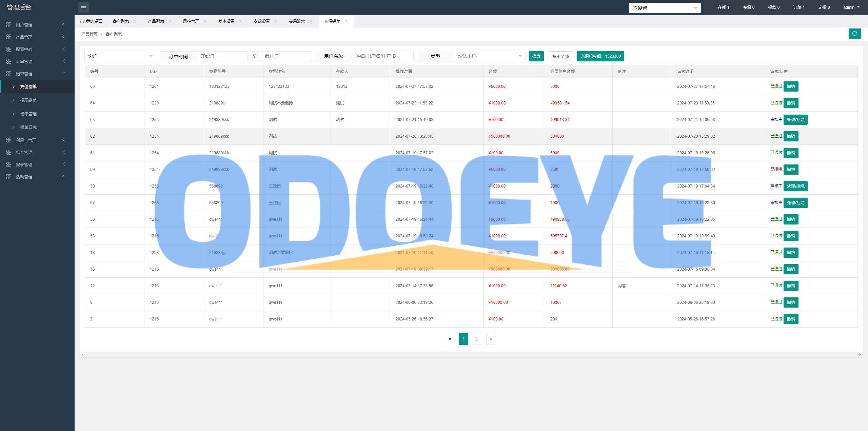Close the 参数设置 tab
This screenshot has width=868, height=431.
[x=276, y=21]
